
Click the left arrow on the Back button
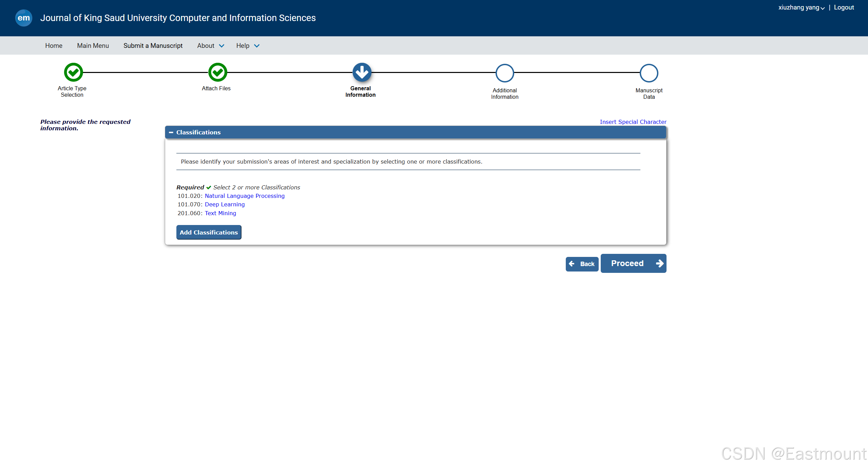[x=572, y=264]
